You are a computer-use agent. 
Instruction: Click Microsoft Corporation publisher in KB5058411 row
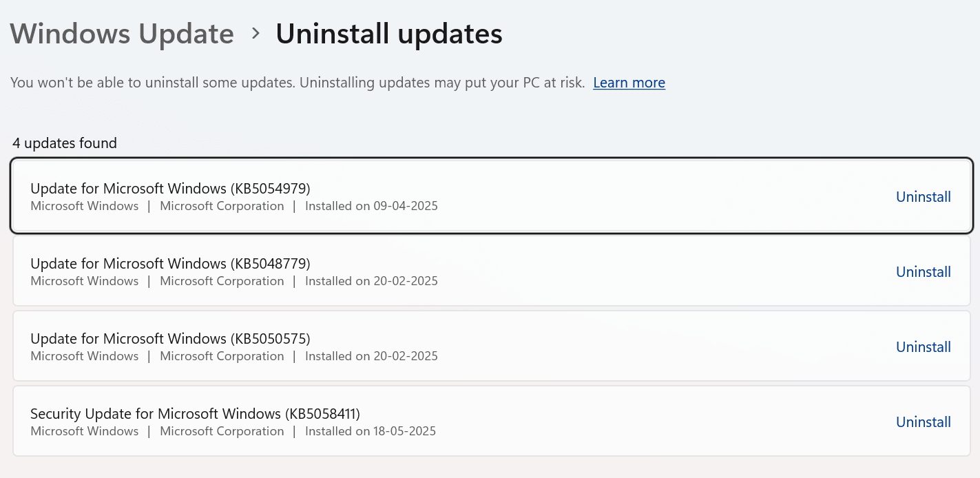(x=222, y=431)
